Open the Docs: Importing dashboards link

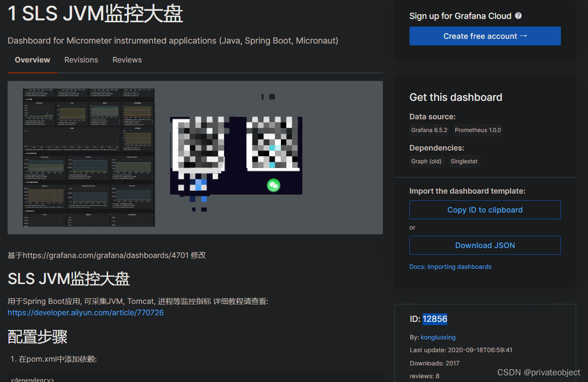point(450,267)
